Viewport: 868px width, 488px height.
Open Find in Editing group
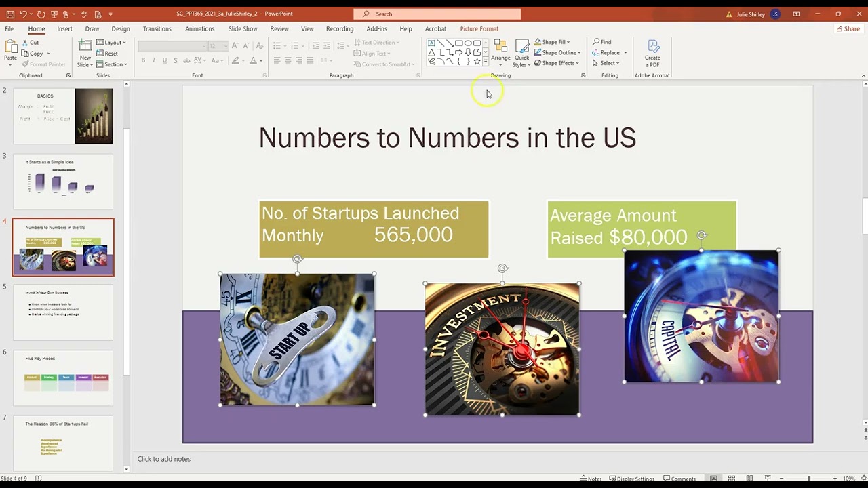(602, 42)
